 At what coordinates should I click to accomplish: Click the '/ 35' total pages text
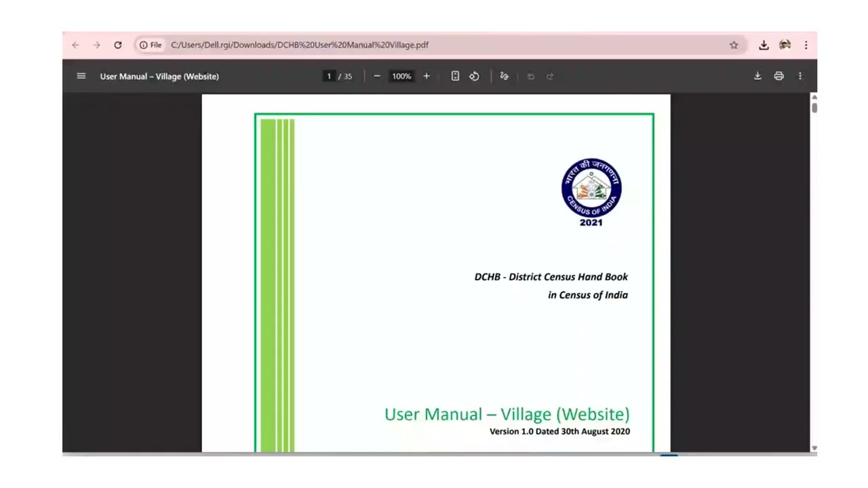tap(346, 76)
